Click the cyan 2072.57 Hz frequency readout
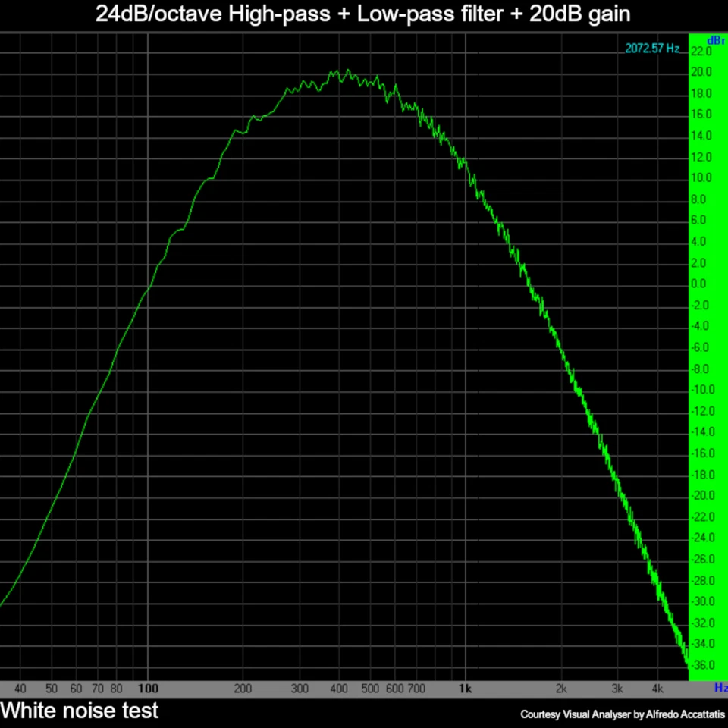Viewport: 728px width, 728px height. (653, 46)
